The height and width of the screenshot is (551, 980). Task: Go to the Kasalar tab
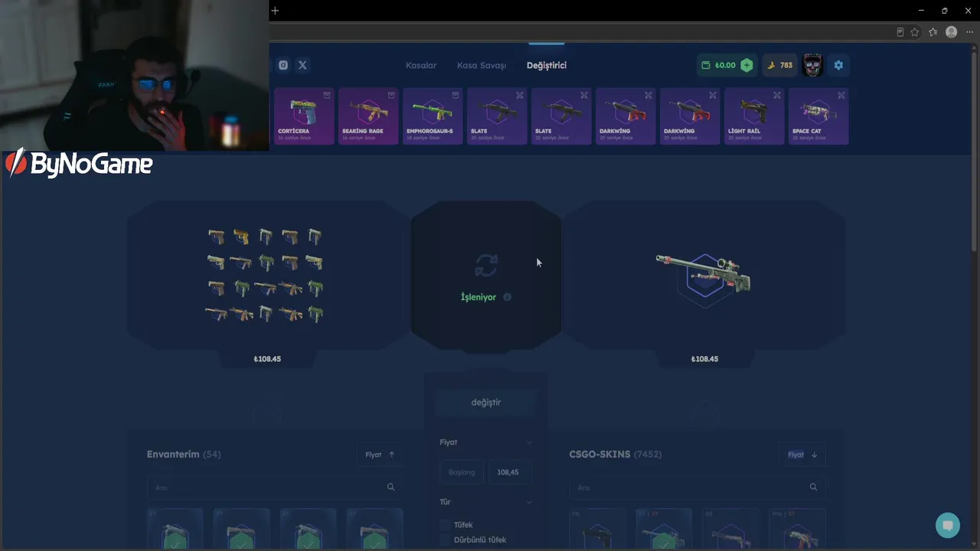421,65
